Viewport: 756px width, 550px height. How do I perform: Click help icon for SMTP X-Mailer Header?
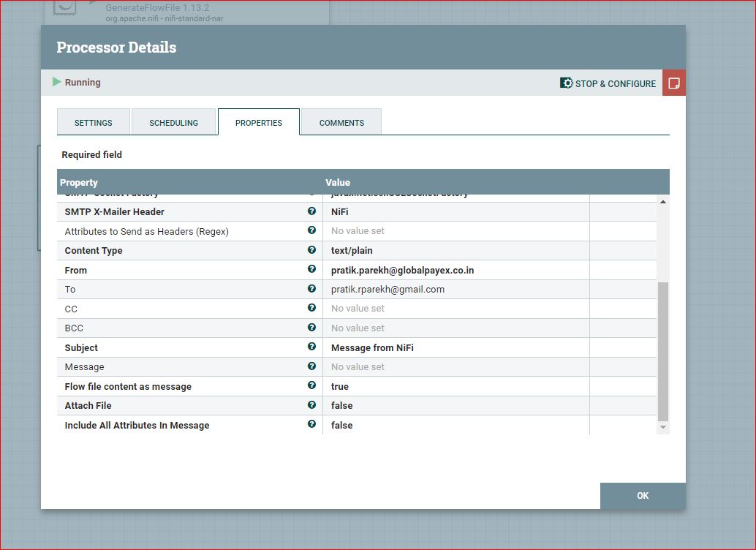click(311, 211)
